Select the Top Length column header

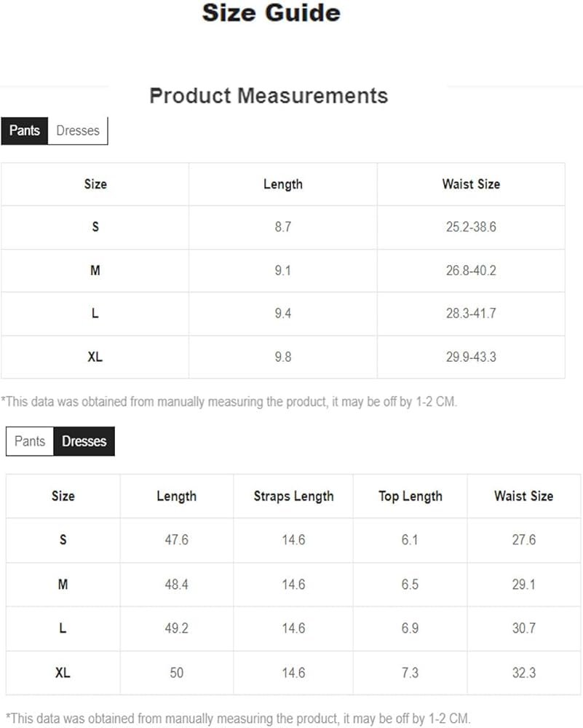pyautogui.click(x=411, y=496)
